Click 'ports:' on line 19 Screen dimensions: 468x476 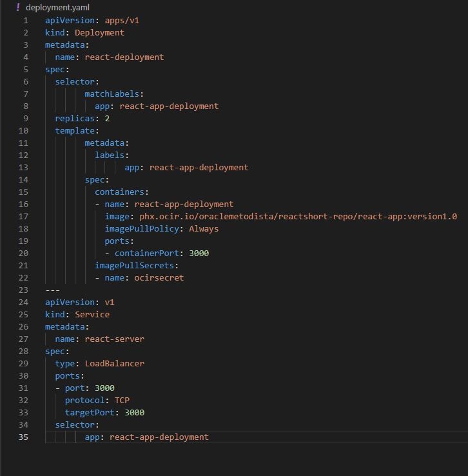[119, 241]
